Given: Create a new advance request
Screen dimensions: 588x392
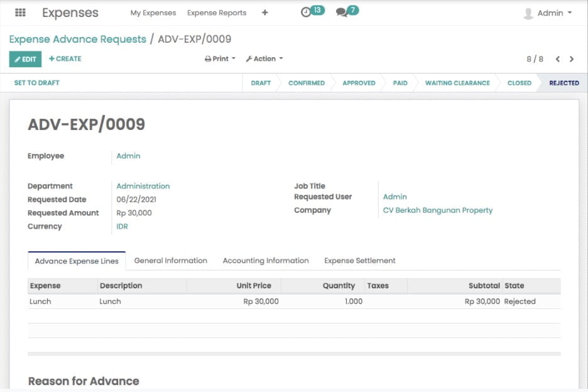Looking at the screenshot, I should point(65,59).
